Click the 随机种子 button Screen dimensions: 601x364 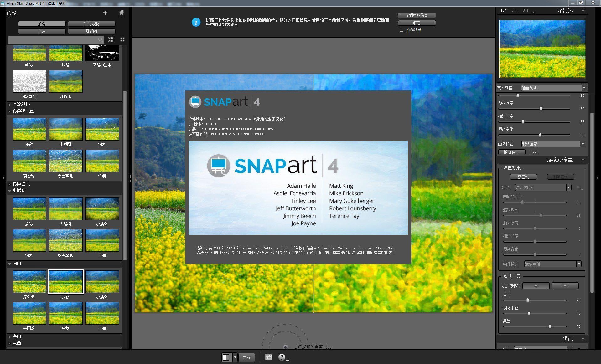pos(512,152)
